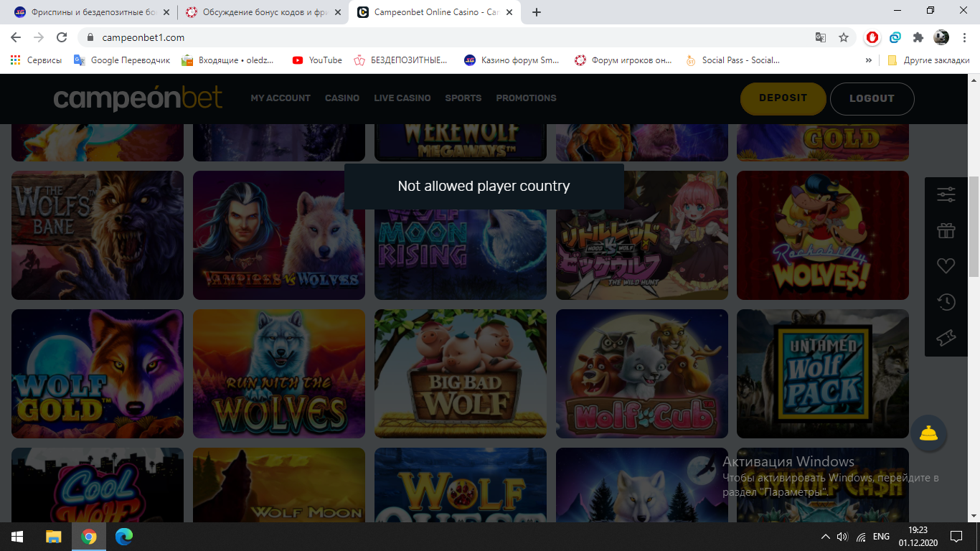Viewport: 980px width, 551px height.
Task: Open the Chrome profile avatar
Action: [x=941, y=37]
